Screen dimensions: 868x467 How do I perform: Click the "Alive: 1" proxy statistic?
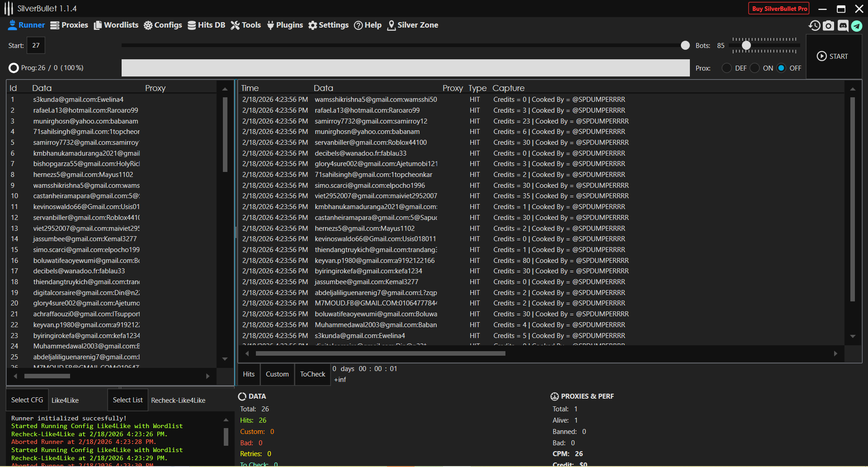pos(565,420)
